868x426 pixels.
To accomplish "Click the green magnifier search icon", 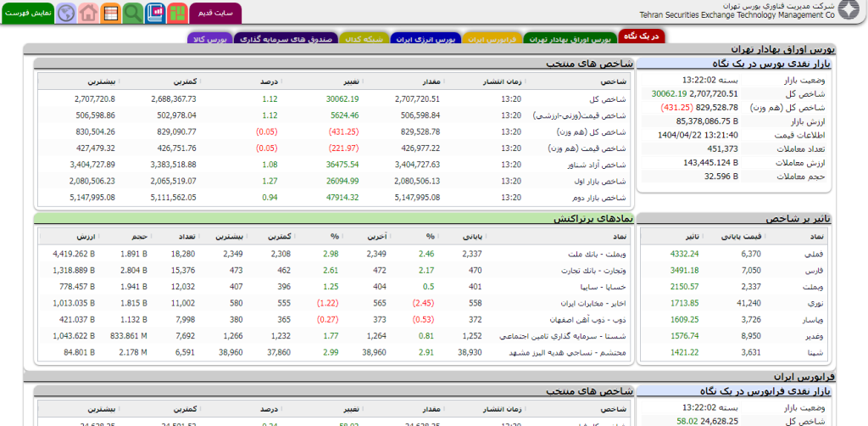I will tap(133, 12).
